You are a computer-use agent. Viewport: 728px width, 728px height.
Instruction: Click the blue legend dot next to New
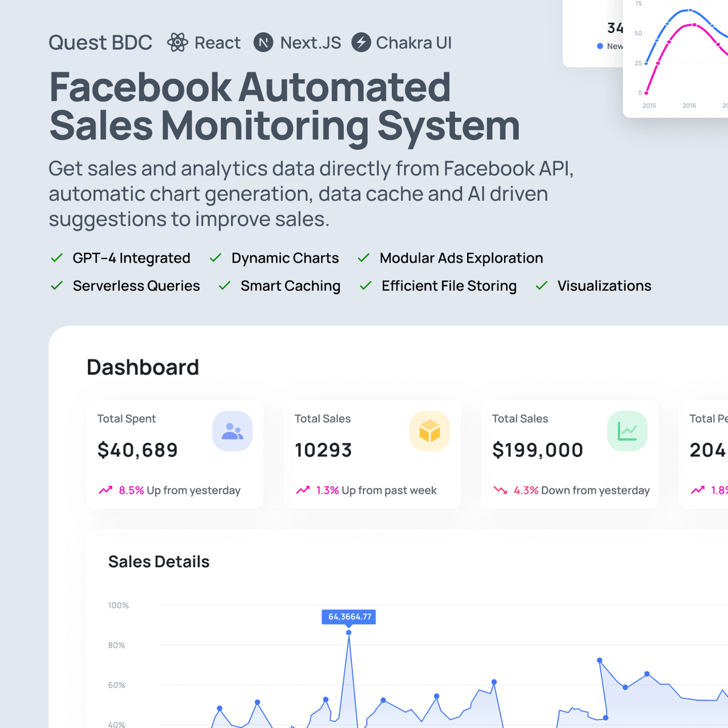598,45
